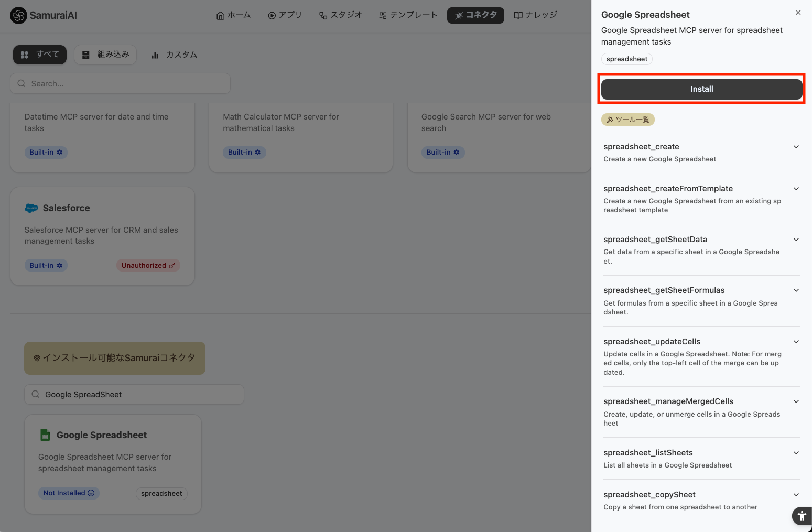
Task: Expand spreadsheet_updateCells tool details
Action: point(796,341)
